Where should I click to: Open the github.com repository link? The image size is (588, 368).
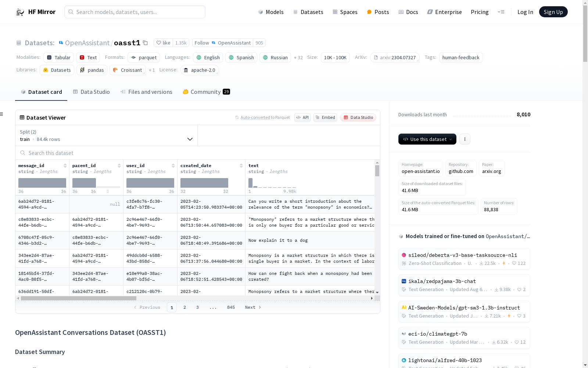[x=461, y=168]
